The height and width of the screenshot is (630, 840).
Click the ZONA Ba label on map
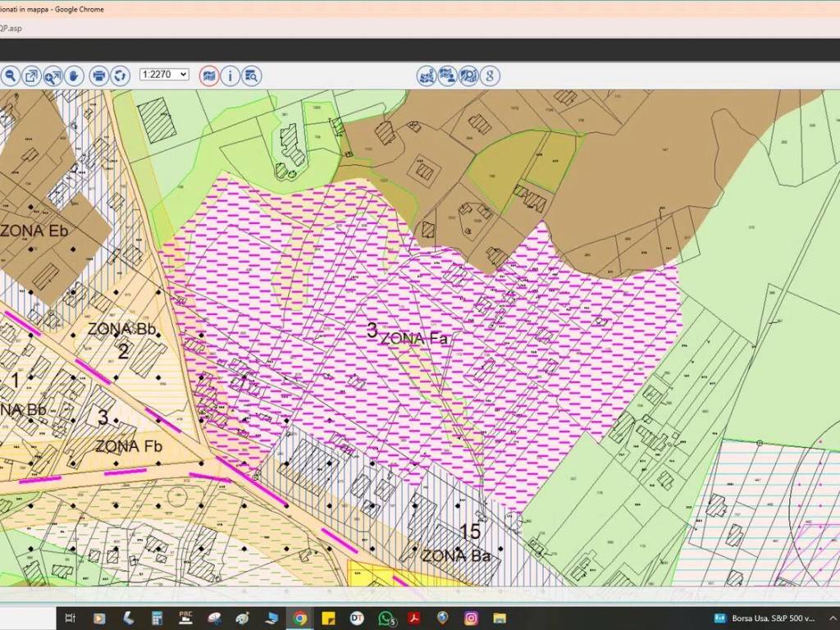tap(456, 555)
